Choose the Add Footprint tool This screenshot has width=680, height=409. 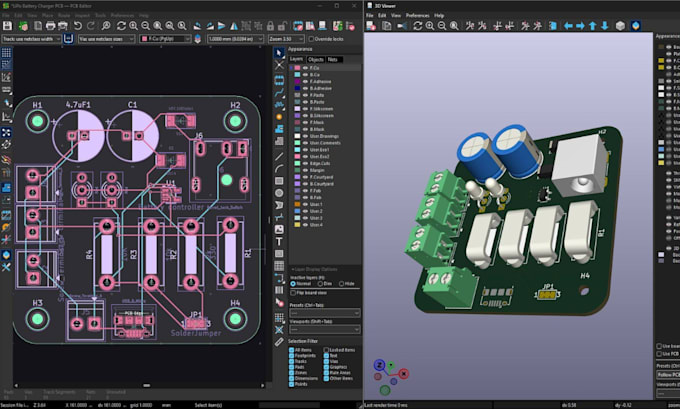pos(279,80)
